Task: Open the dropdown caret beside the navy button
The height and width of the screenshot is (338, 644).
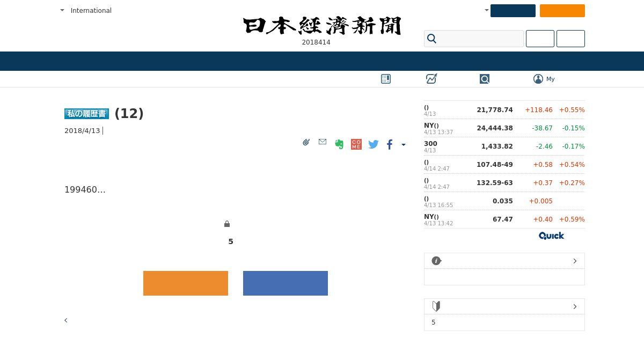Action: [x=487, y=10]
